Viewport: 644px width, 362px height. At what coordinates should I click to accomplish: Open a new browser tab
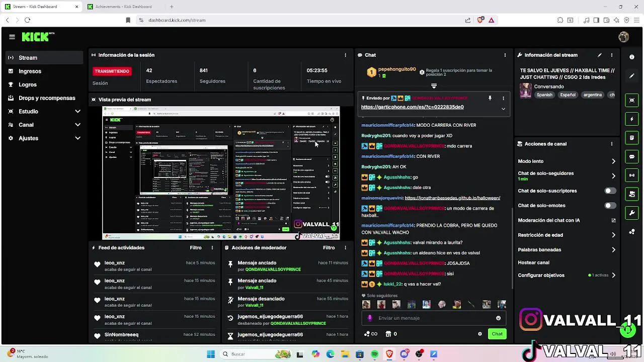tap(172, 7)
